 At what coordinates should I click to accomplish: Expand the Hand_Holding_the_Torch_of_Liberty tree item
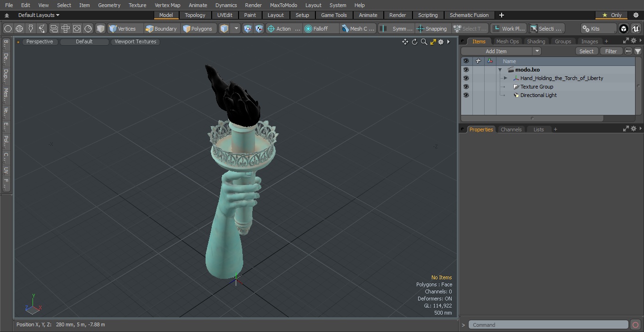505,78
